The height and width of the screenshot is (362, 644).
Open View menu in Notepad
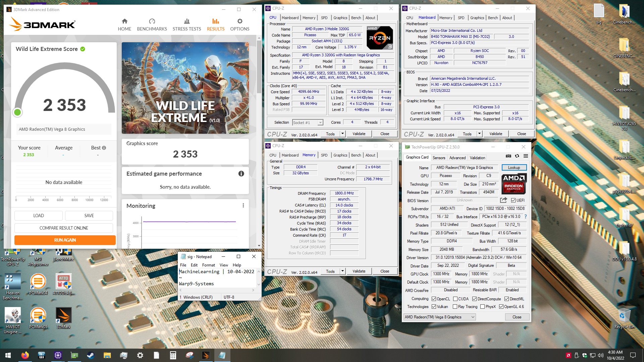(x=224, y=265)
